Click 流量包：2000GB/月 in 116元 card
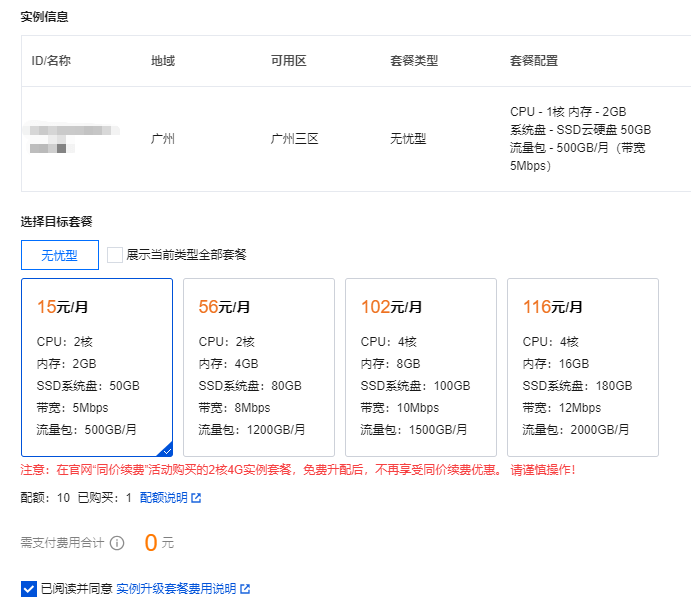 coord(576,430)
